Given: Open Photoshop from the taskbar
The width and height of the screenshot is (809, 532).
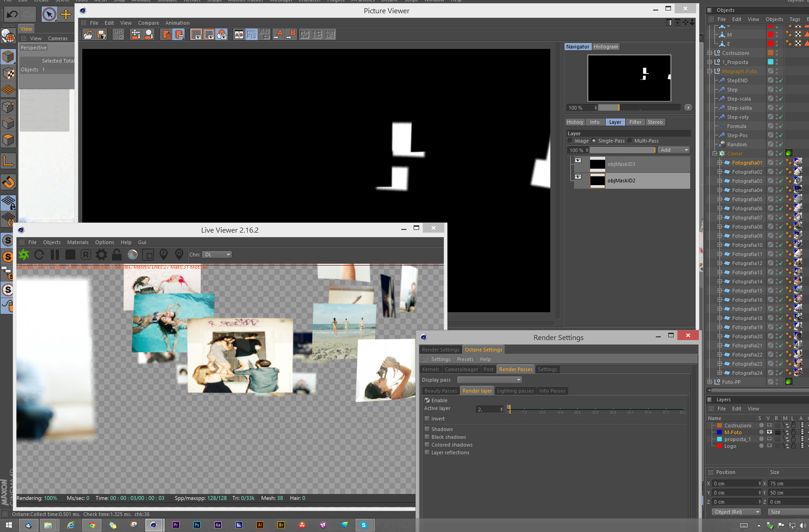Looking at the screenshot, I should coord(197,525).
